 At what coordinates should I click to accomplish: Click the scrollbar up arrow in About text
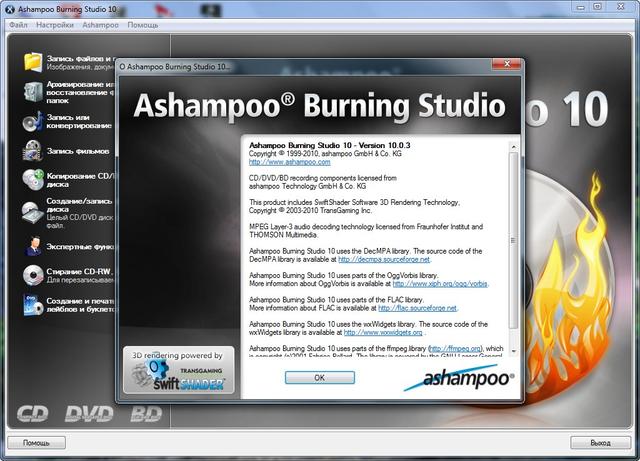click(513, 147)
